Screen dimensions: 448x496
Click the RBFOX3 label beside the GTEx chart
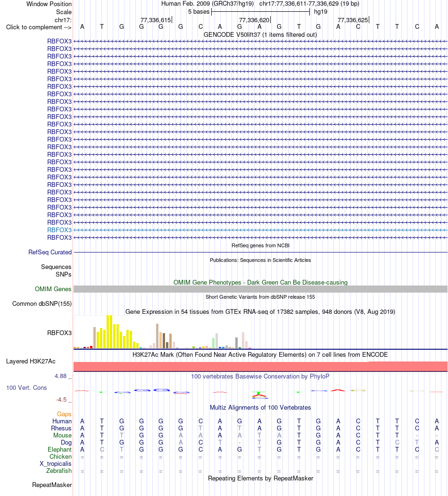pos(59,333)
